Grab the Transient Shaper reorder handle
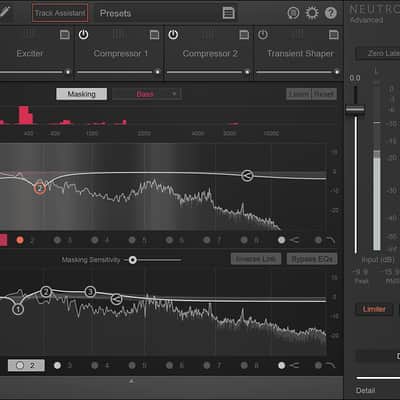The width and height of the screenshot is (400, 400). click(298, 34)
